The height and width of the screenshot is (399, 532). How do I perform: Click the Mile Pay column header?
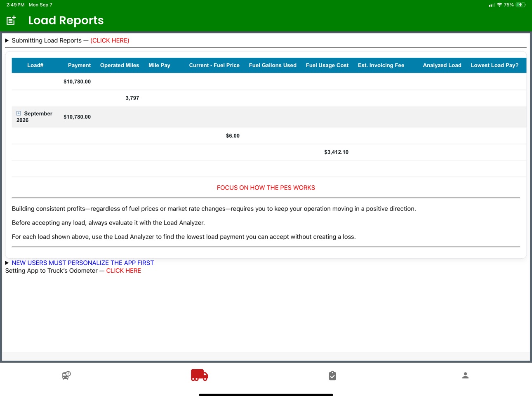pos(159,65)
